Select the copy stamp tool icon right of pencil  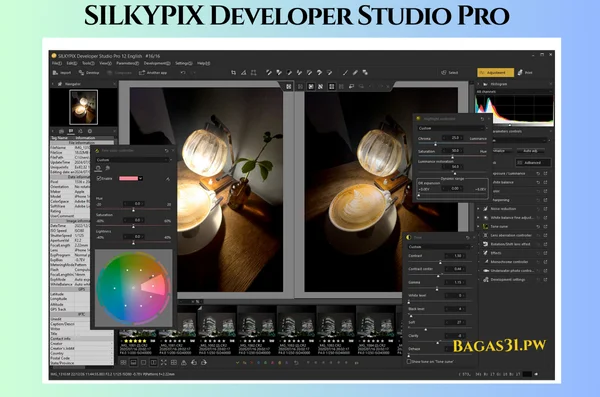(x=365, y=73)
